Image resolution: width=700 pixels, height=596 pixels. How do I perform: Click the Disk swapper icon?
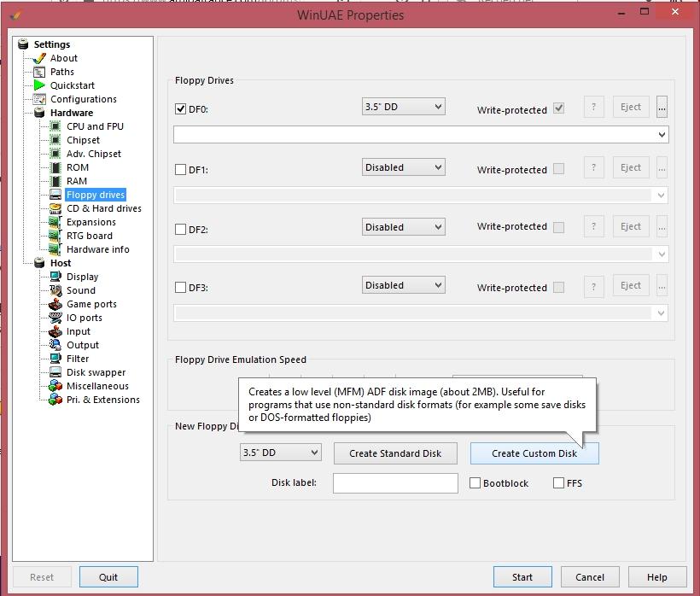pos(55,372)
